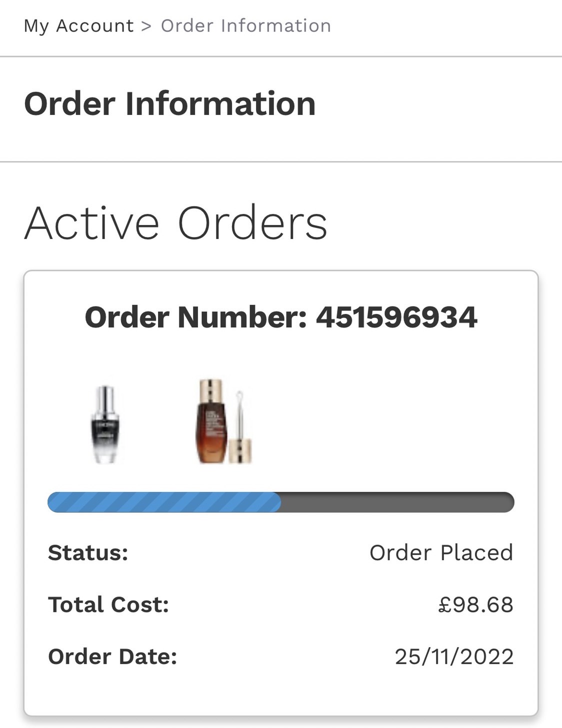Select the 25/11/2022 order date value

(x=454, y=656)
